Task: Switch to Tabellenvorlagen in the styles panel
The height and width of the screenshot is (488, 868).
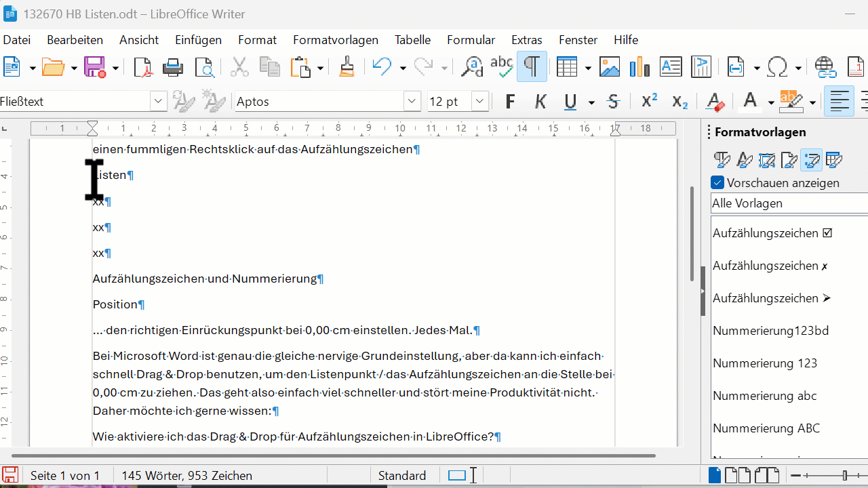Action: (833, 159)
